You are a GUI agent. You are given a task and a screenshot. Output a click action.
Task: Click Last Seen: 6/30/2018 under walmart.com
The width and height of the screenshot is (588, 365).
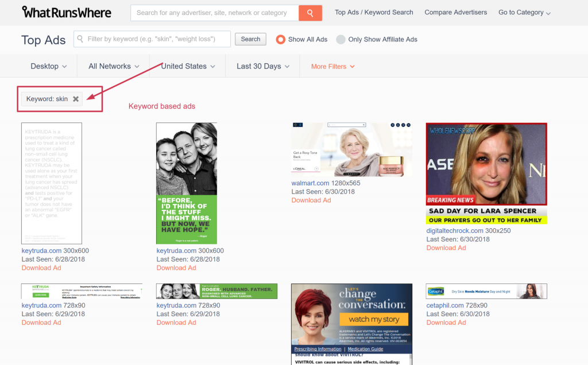pos(323,191)
